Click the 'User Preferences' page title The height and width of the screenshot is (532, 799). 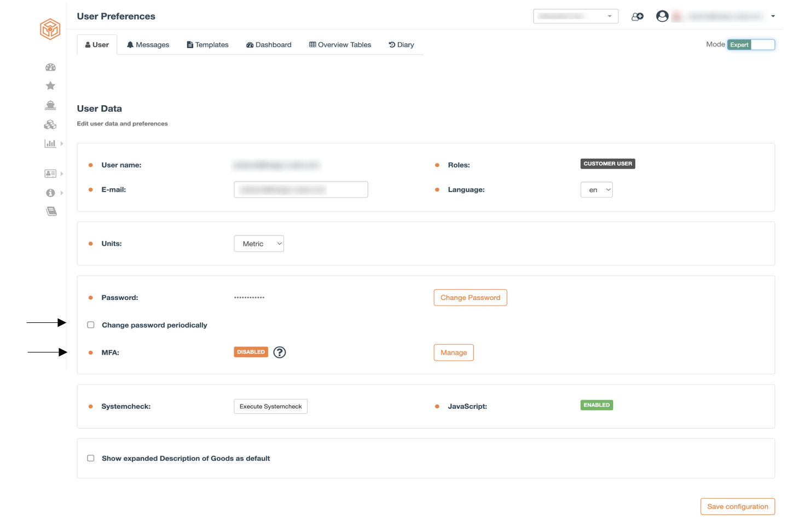(x=116, y=16)
